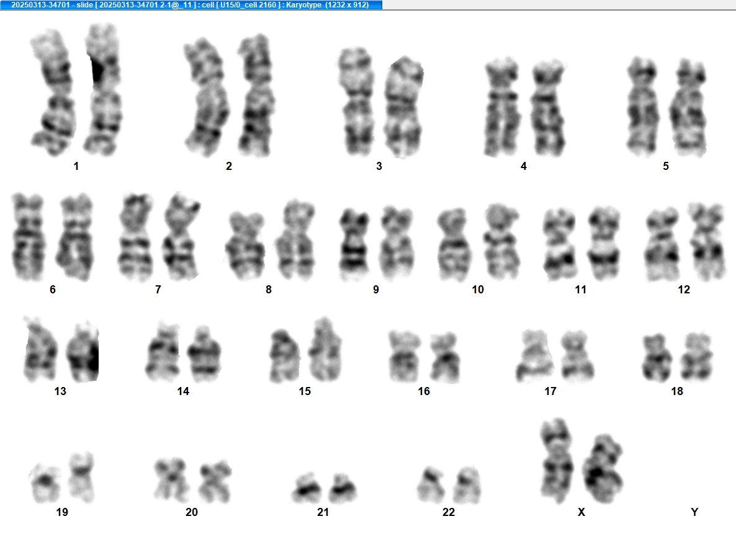The height and width of the screenshot is (560, 736).
Task: Pick the right chromosome of pair 8
Action: (296, 241)
